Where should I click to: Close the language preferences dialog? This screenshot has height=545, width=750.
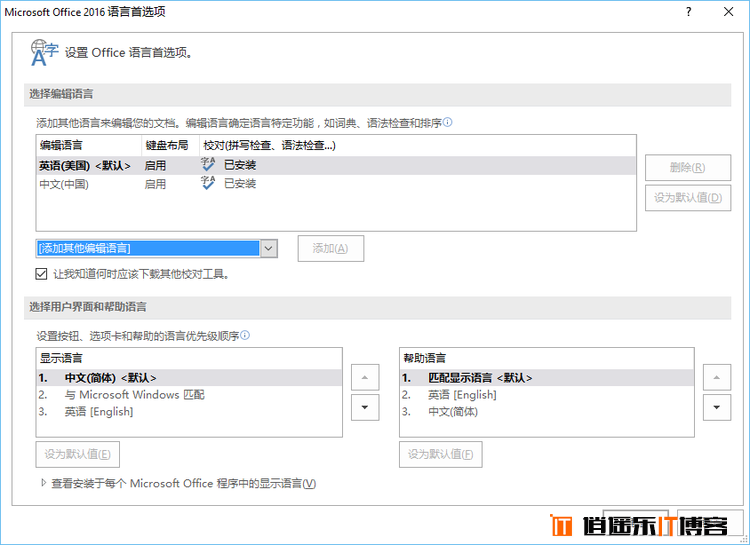[728, 12]
